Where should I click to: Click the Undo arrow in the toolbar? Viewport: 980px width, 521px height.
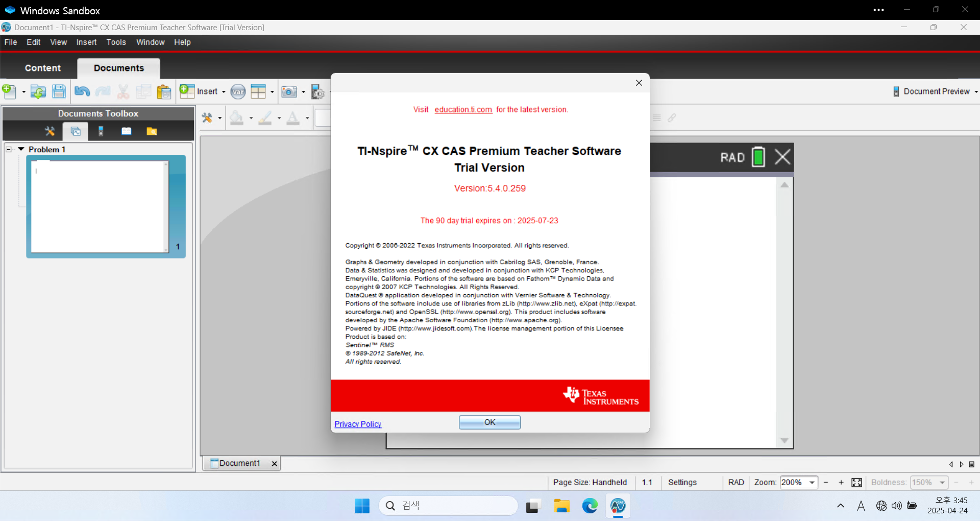pyautogui.click(x=82, y=91)
